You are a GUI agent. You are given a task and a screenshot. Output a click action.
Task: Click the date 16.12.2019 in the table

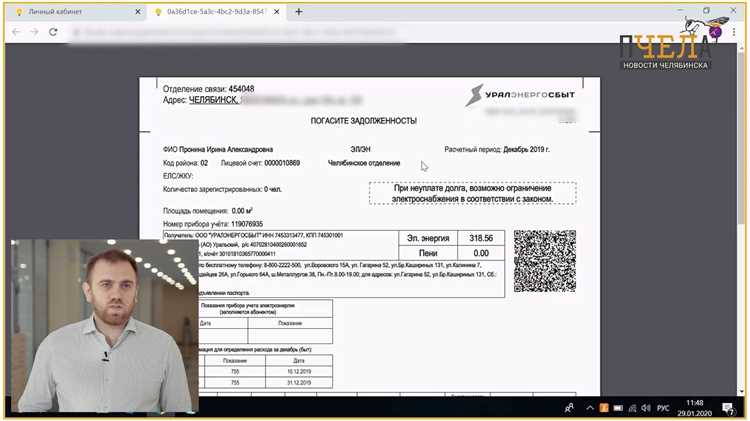[x=299, y=371]
